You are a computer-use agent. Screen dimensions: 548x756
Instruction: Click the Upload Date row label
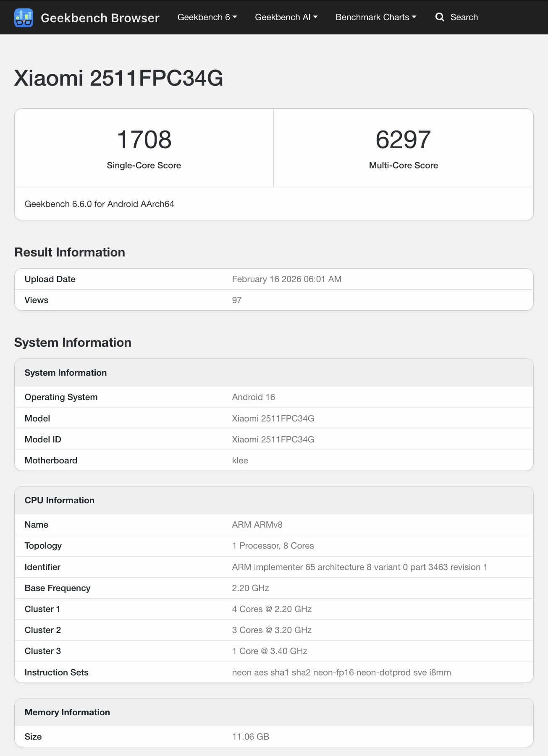coord(50,279)
